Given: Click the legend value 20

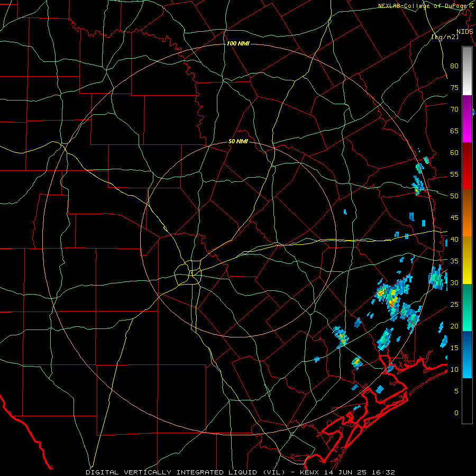Looking at the screenshot, I should [454, 326].
